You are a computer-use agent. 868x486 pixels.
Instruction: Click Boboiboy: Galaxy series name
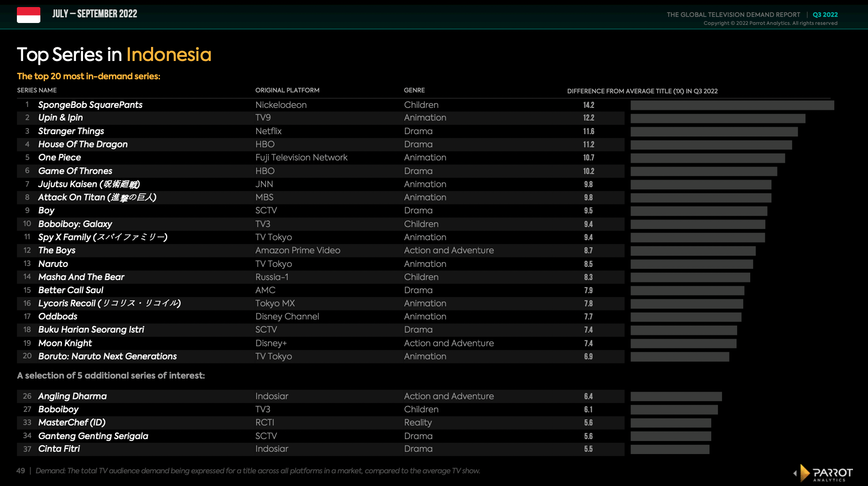(75, 224)
